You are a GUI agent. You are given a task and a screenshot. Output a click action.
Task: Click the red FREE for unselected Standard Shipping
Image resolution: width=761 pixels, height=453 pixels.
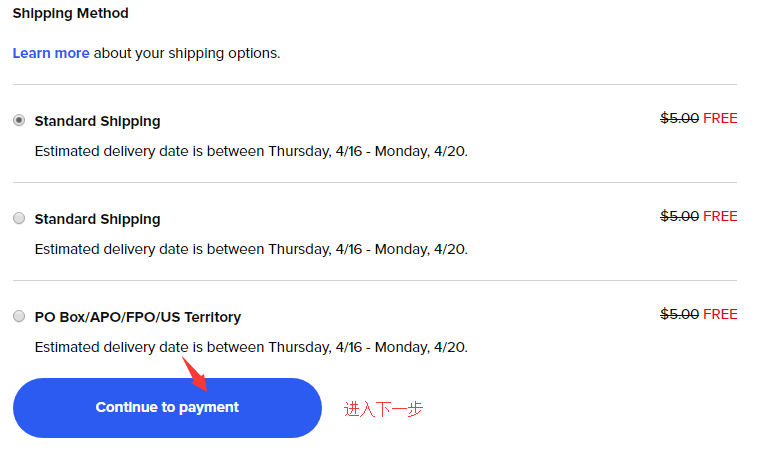(x=720, y=216)
